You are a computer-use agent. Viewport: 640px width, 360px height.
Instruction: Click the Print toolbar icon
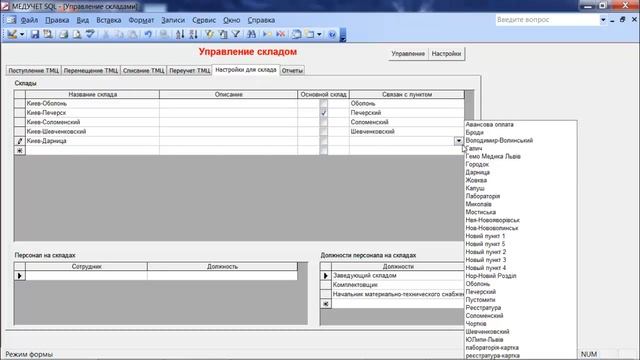click(63, 34)
